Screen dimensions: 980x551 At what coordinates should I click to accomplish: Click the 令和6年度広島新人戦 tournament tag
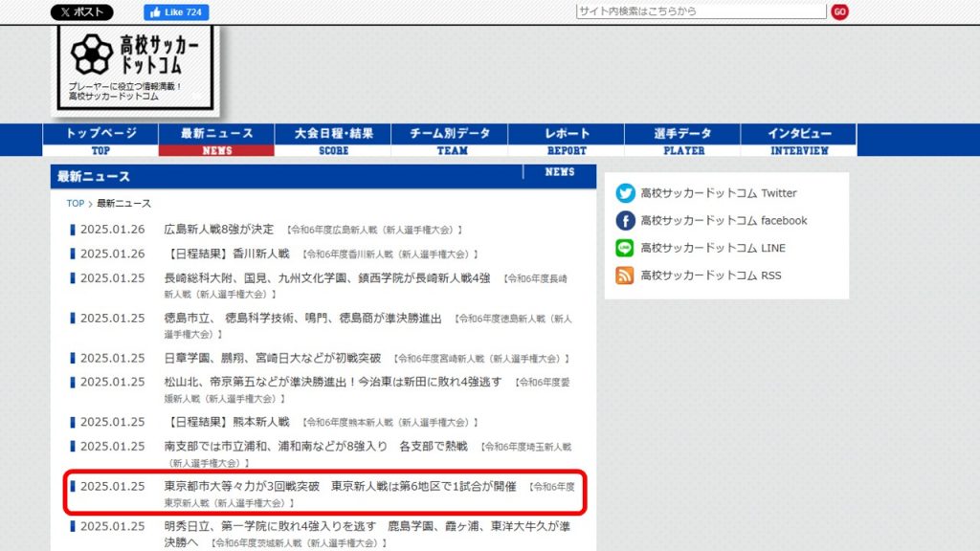click(374, 230)
